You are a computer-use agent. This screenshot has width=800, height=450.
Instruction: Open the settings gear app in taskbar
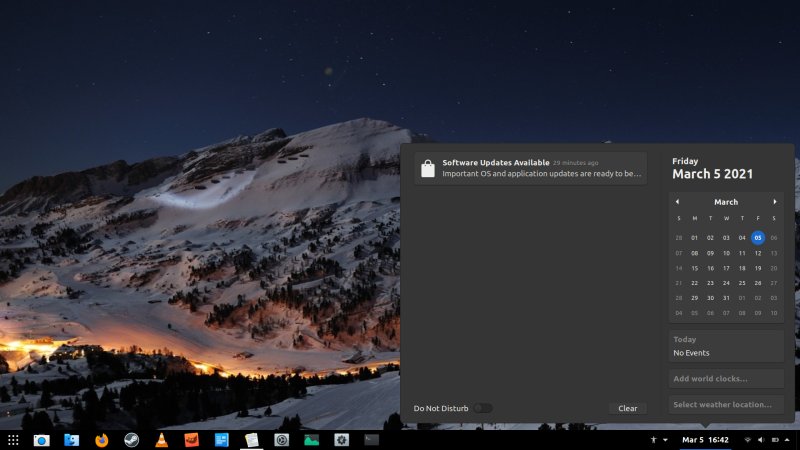pyautogui.click(x=341, y=440)
